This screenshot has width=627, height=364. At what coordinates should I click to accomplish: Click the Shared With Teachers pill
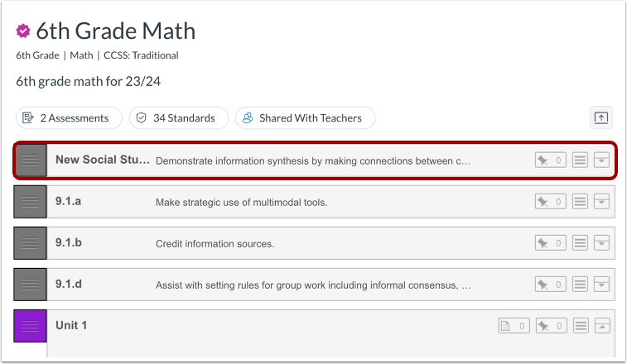(305, 118)
